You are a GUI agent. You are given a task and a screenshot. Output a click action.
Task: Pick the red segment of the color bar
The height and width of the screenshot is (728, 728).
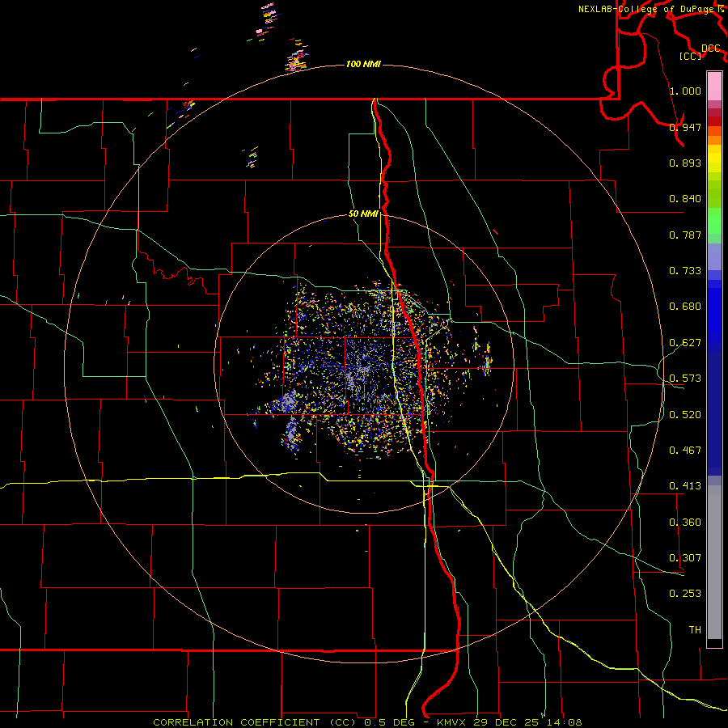coord(714,121)
